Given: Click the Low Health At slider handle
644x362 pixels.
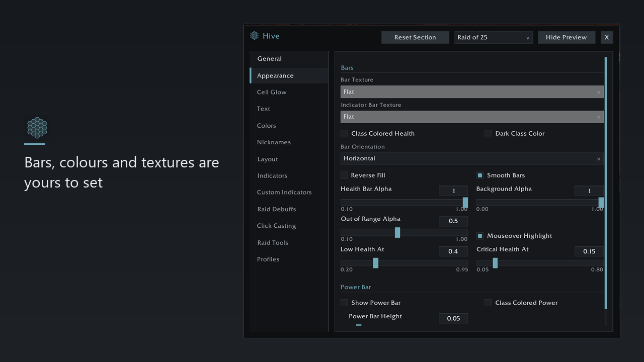Looking at the screenshot, I should coord(376,263).
